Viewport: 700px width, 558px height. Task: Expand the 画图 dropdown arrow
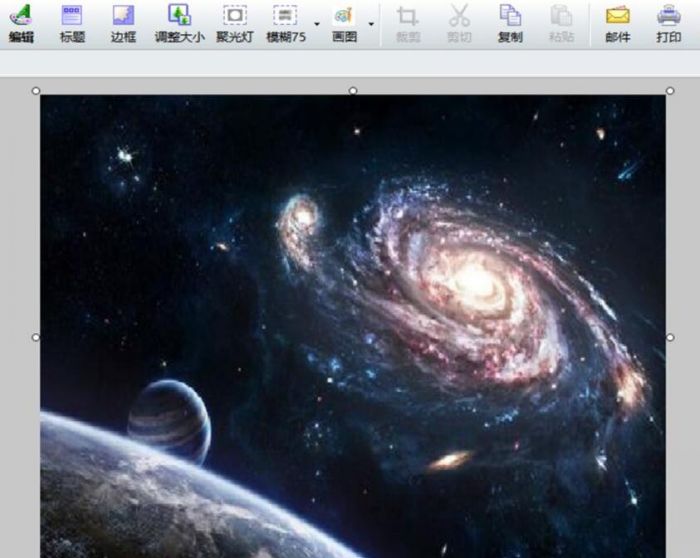[371, 23]
